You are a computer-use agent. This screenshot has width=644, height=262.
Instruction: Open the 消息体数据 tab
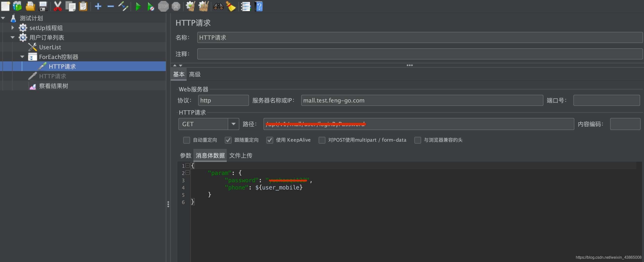[x=210, y=155]
